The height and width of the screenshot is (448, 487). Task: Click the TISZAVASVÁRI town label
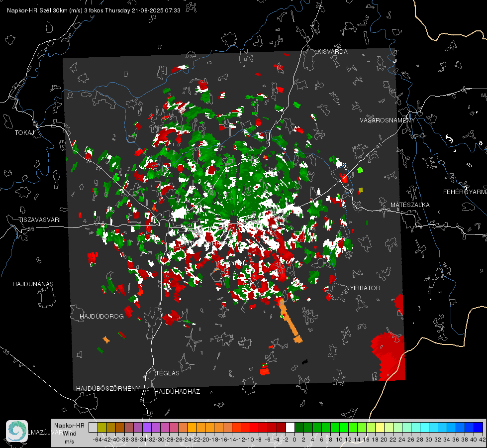point(39,220)
